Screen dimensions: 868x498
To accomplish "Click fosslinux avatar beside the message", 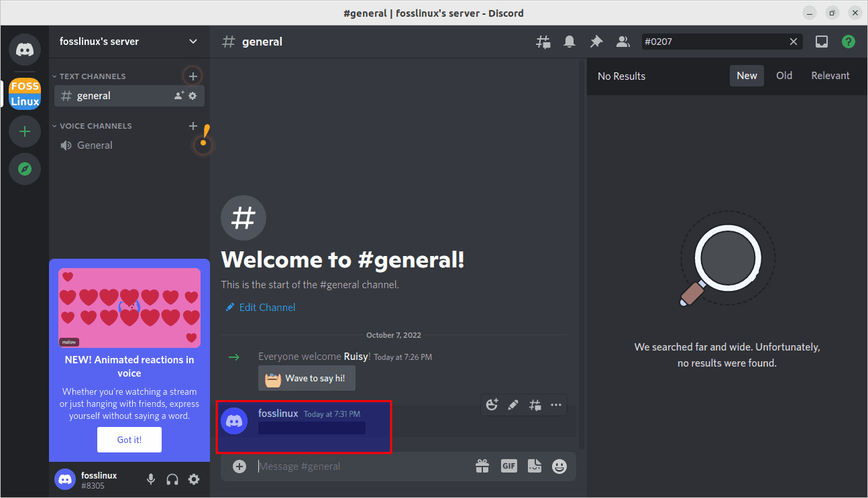I will (x=234, y=421).
